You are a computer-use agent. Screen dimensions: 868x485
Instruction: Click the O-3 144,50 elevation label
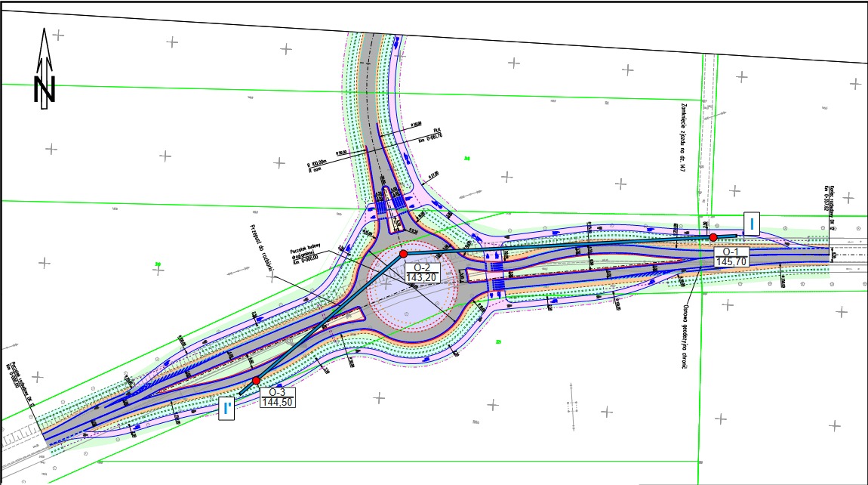tap(275, 397)
